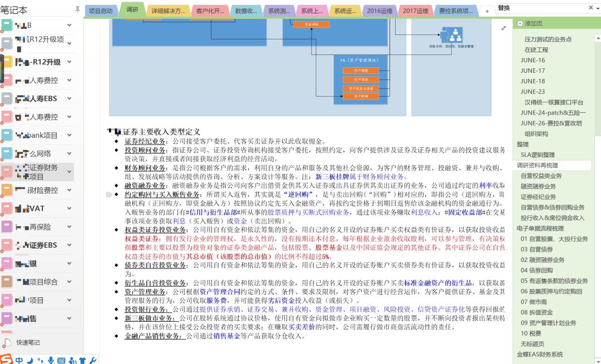
Task: Open Sogou wrench toolbox icon
Action: (93, 360)
